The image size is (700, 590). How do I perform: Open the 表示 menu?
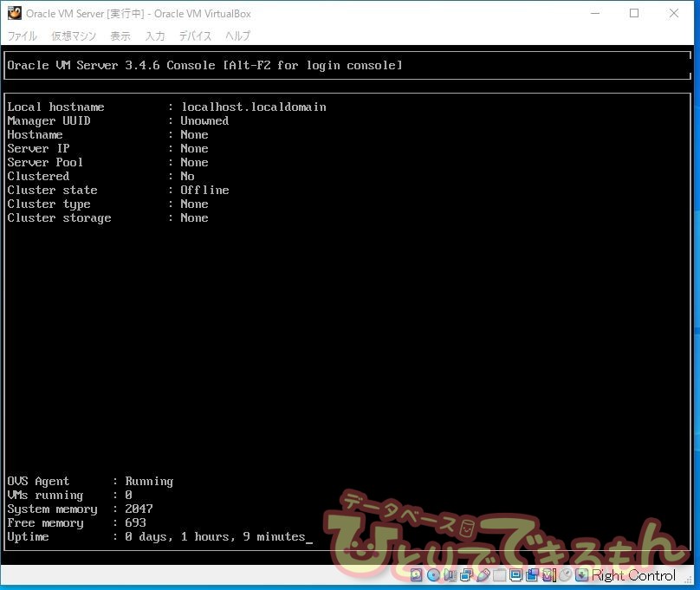pyautogui.click(x=120, y=36)
